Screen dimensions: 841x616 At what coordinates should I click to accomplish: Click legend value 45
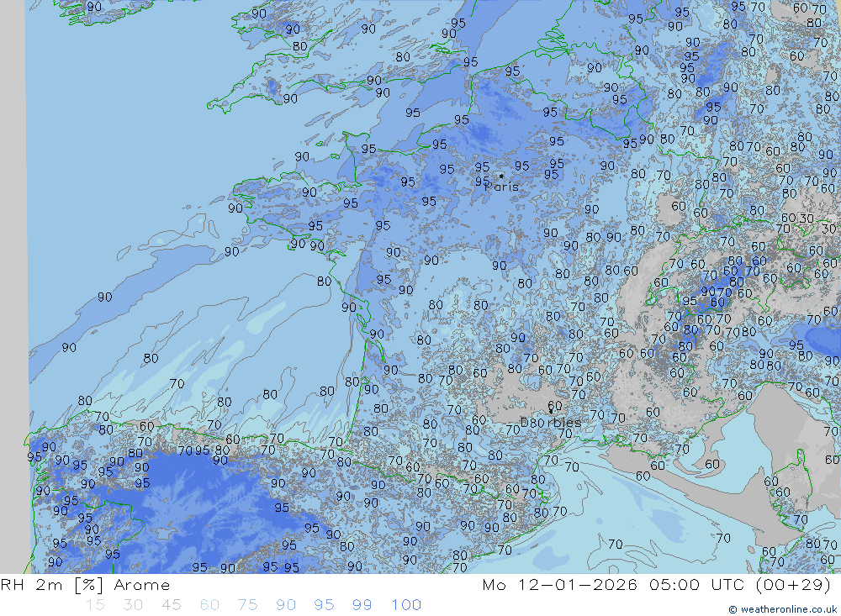click(x=171, y=605)
